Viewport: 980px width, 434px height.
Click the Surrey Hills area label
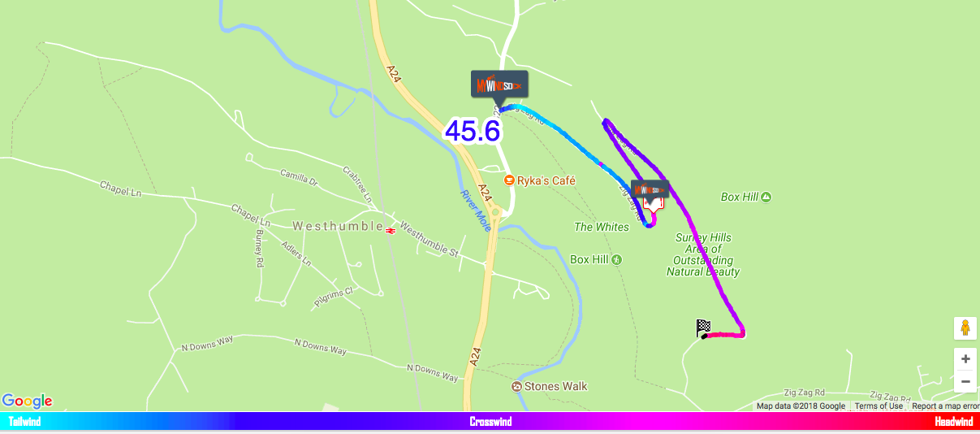pyautogui.click(x=703, y=255)
